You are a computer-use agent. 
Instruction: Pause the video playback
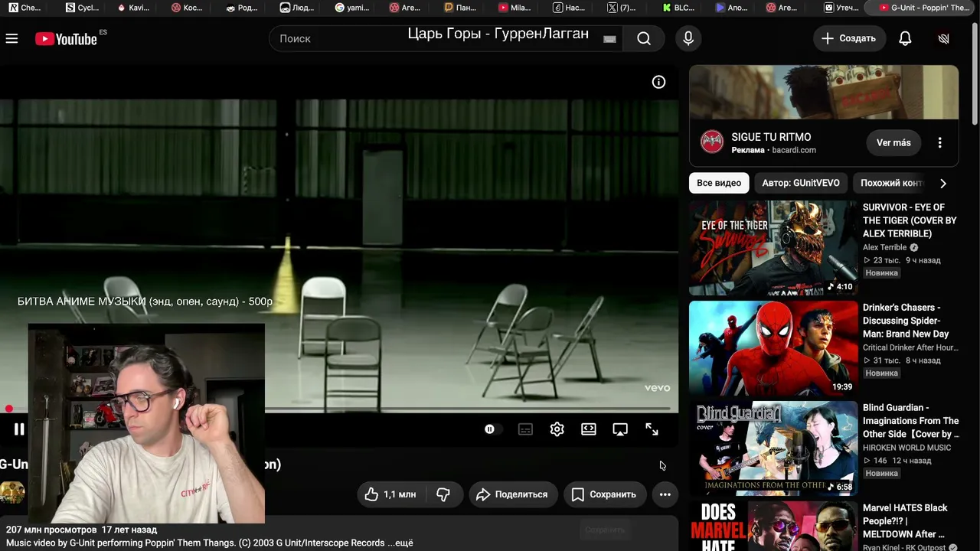click(19, 429)
